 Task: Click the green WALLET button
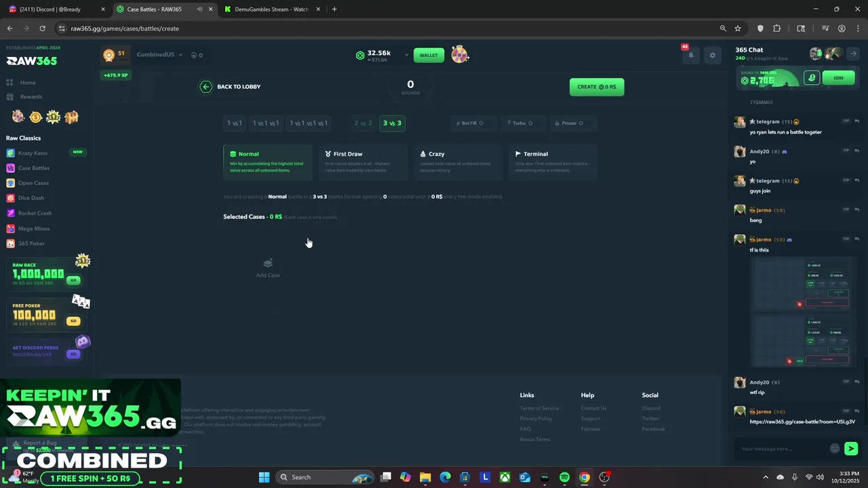point(429,55)
